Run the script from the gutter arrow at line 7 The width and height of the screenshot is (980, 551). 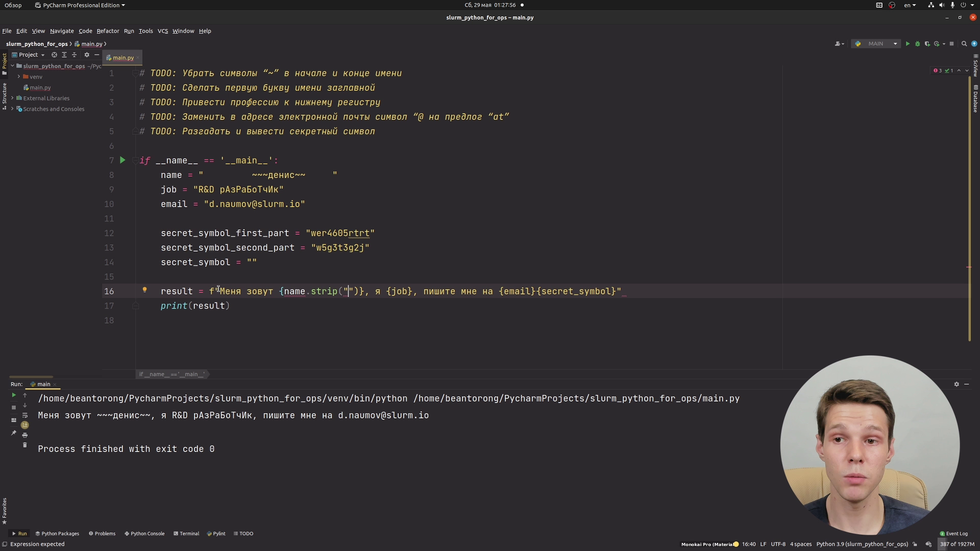pos(122,160)
